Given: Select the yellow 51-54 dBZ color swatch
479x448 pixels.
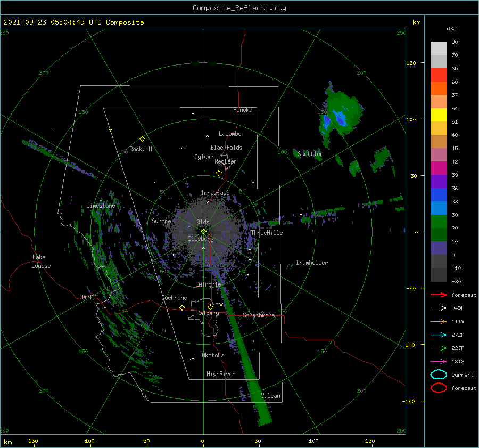Looking at the screenshot, I should click(x=439, y=115).
